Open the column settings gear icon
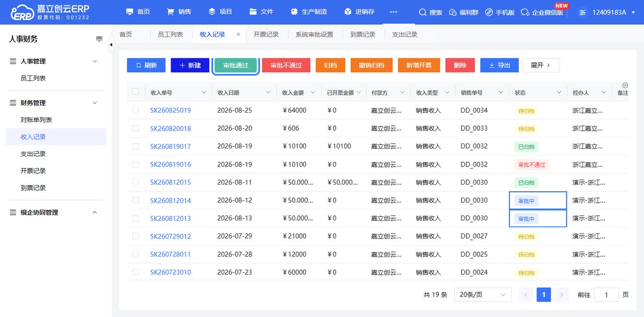 [x=625, y=86]
